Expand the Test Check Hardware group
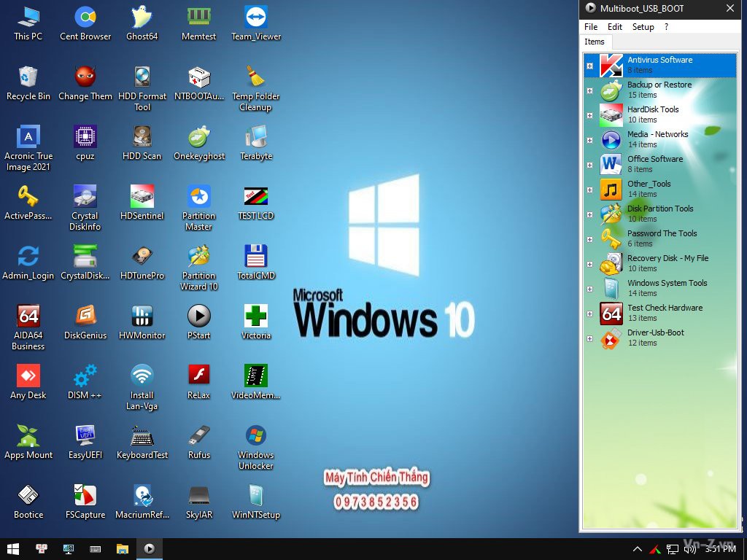This screenshot has width=747, height=560. [589, 314]
